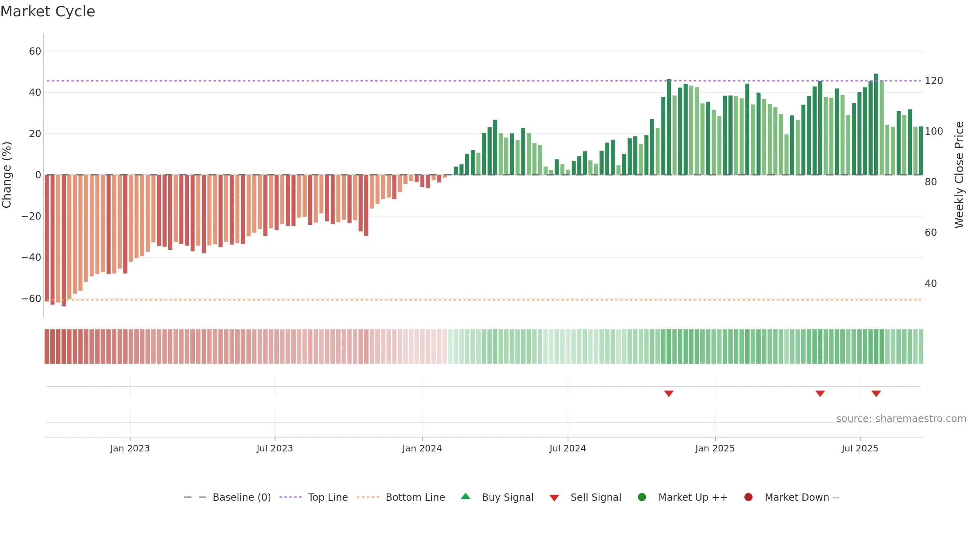Toggle the Baseline (0) legend entry

pyautogui.click(x=227, y=497)
